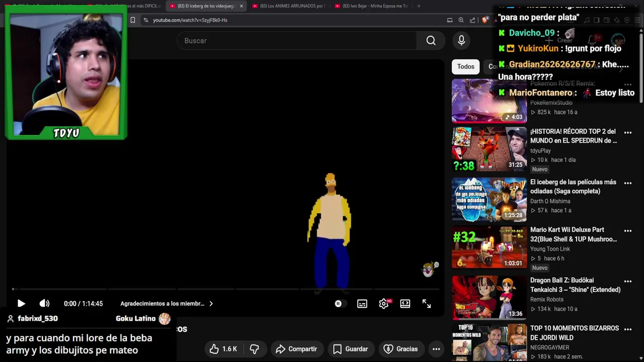This screenshot has height=362, width=644.
Task: Save video with Guardar button
Action: pos(351,349)
